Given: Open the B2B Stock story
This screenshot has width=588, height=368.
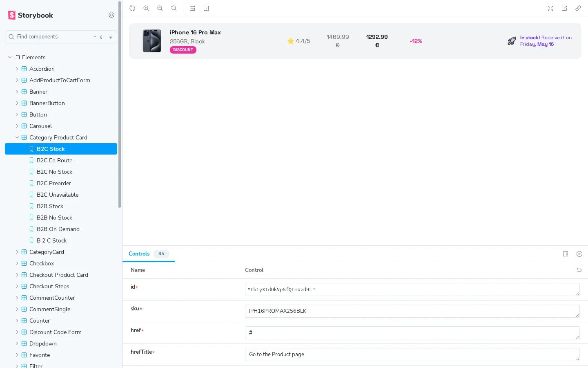Looking at the screenshot, I should [61, 206].
